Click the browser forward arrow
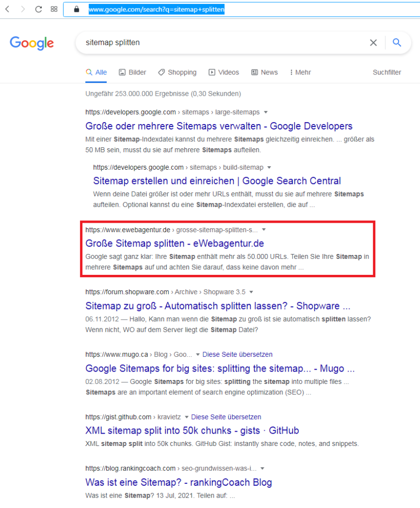This screenshot has width=420, height=508. (23, 9)
